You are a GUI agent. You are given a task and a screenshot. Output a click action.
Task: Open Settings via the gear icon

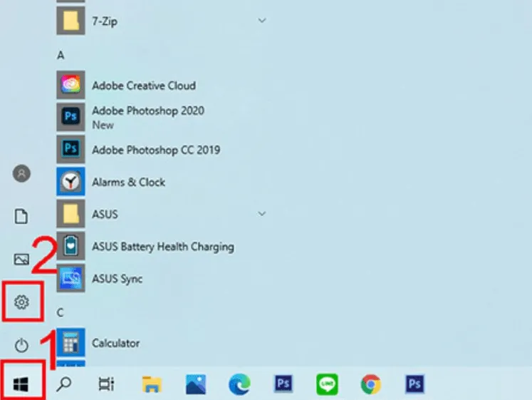tap(22, 302)
